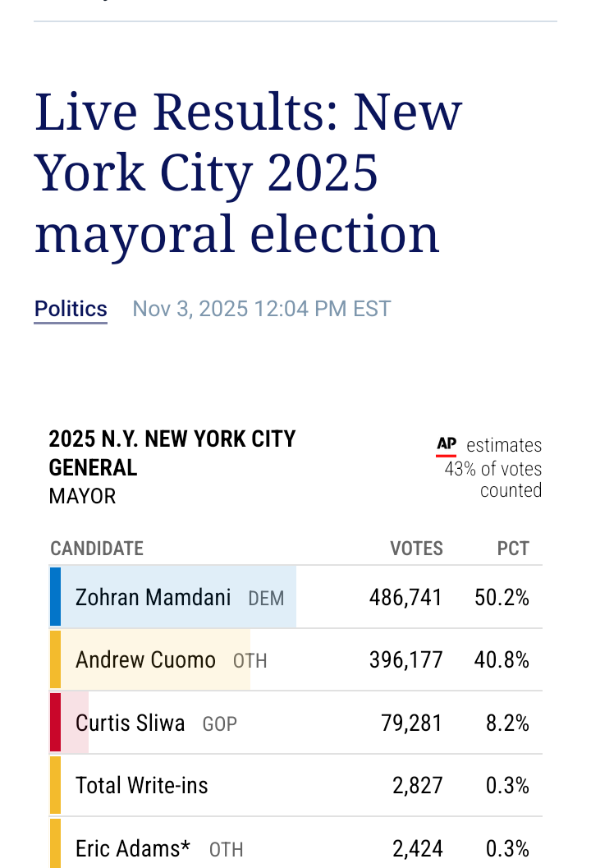The height and width of the screenshot is (868, 591).
Task: Open the Politics section link
Action: click(71, 309)
